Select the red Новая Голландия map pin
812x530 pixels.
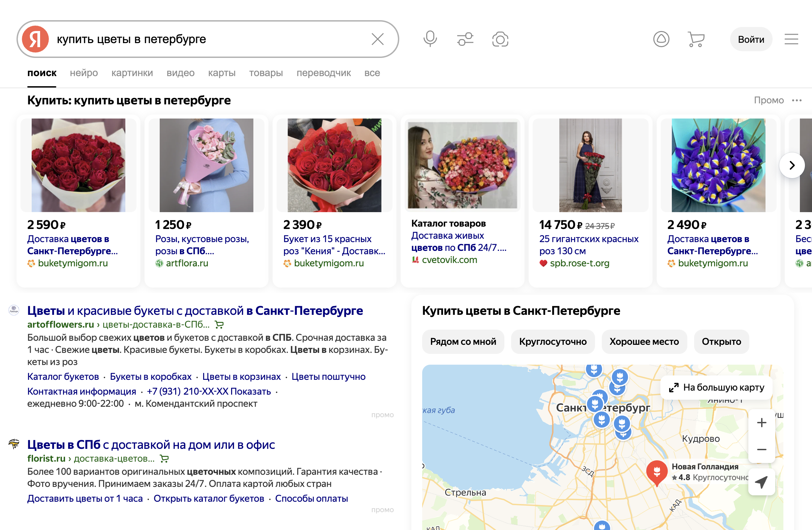657,472
